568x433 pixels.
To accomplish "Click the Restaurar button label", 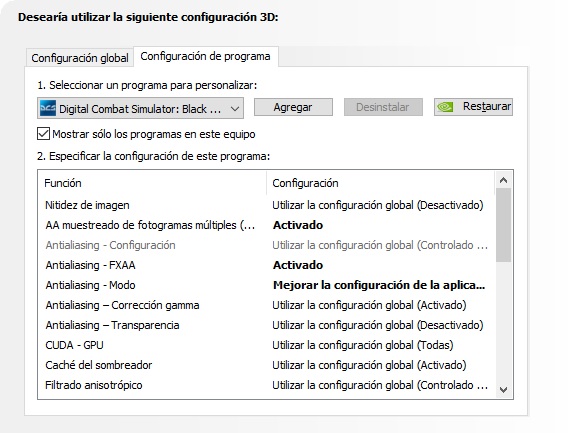I will (x=487, y=107).
